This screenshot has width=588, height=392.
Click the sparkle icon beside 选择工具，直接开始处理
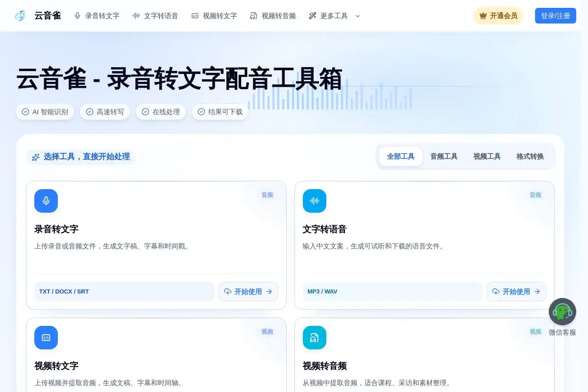(36, 157)
